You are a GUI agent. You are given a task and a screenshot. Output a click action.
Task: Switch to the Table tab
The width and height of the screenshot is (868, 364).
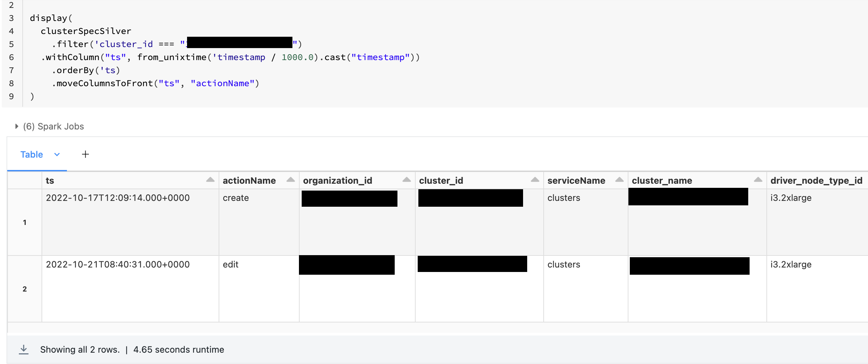32,155
